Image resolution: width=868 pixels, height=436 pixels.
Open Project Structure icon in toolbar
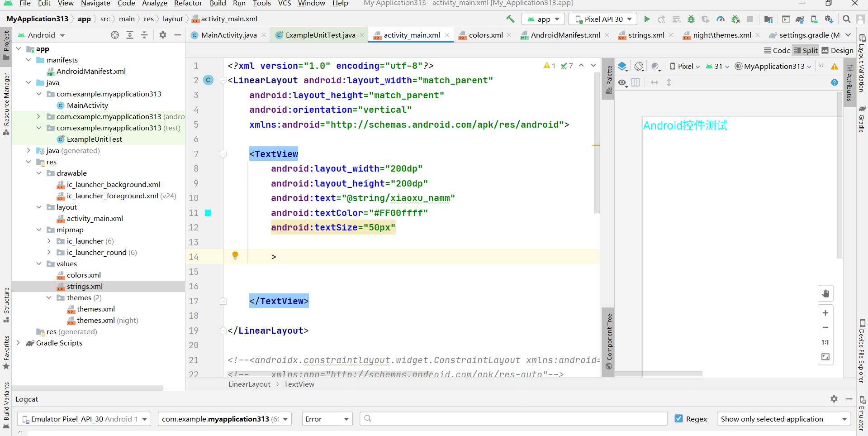click(768, 19)
